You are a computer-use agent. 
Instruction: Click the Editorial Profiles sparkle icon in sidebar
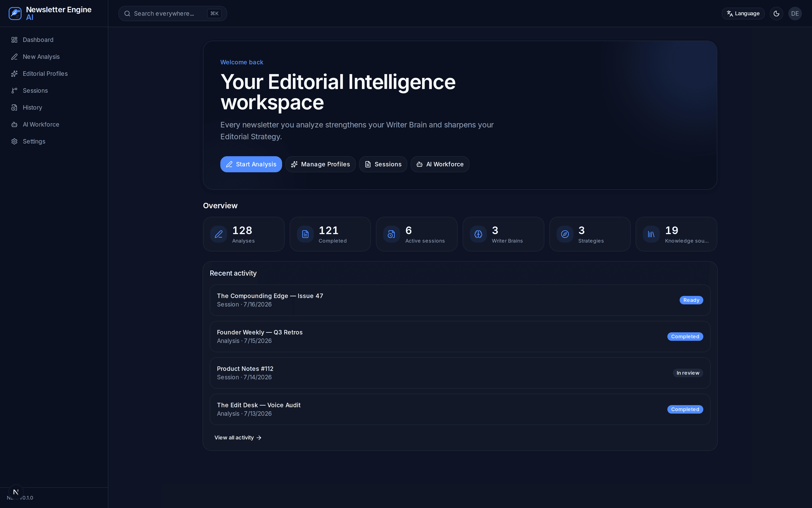coord(14,74)
